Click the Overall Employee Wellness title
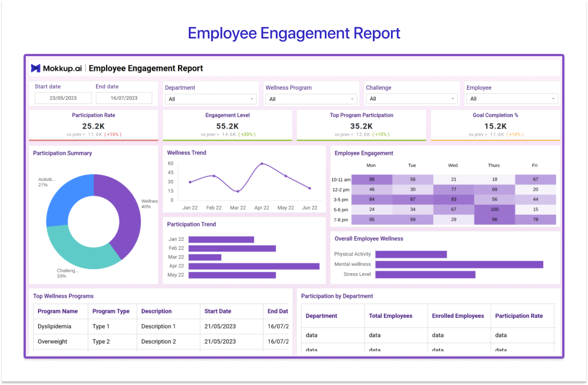Viewport: 588px width, 385px height. point(369,239)
